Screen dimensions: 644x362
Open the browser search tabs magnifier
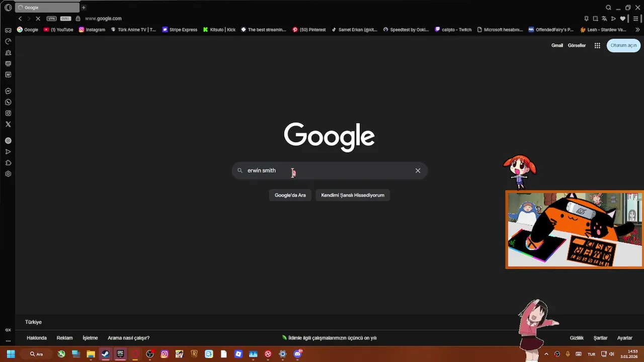pyautogui.click(x=608, y=8)
